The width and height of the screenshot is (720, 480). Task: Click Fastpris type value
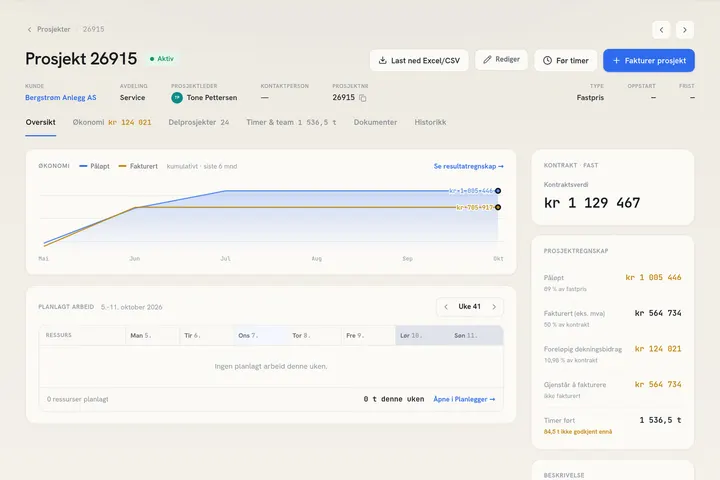(590, 97)
